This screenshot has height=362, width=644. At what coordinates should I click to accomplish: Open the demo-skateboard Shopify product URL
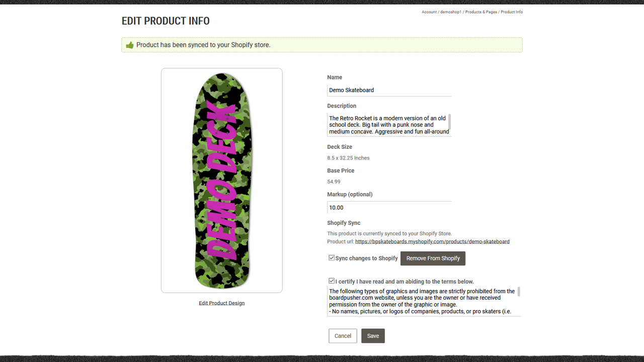coord(432,241)
